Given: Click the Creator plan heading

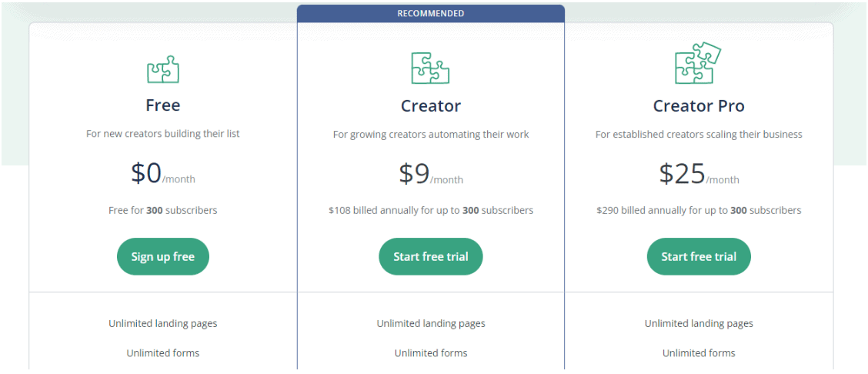Looking at the screenshot, I should coord(431,105).
